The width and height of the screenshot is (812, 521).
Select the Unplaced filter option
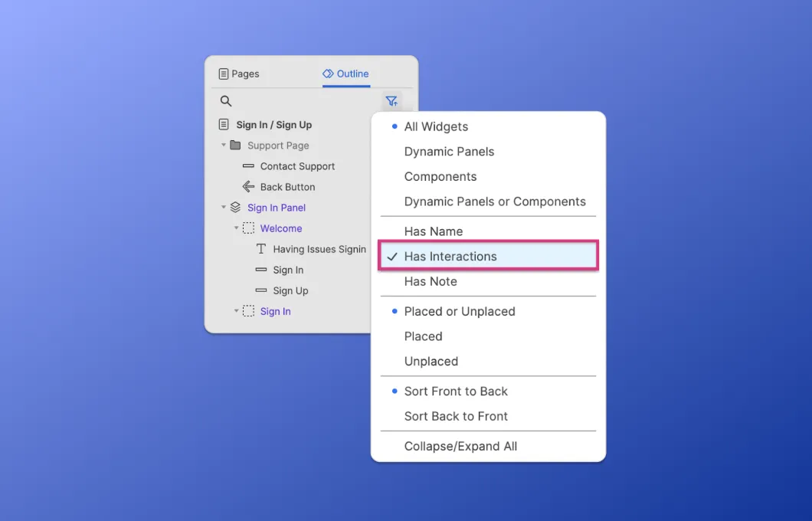click(431, 362)
